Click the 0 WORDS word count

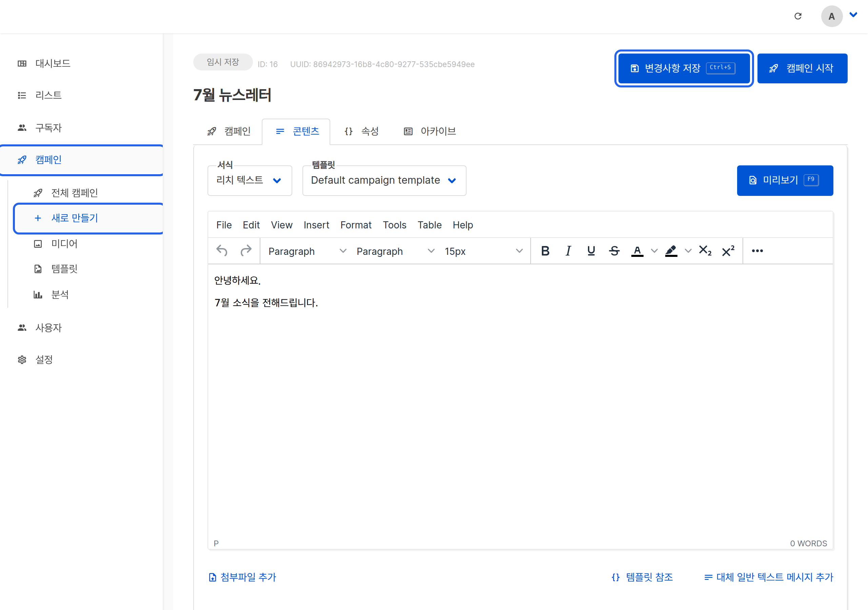[808, 543]
